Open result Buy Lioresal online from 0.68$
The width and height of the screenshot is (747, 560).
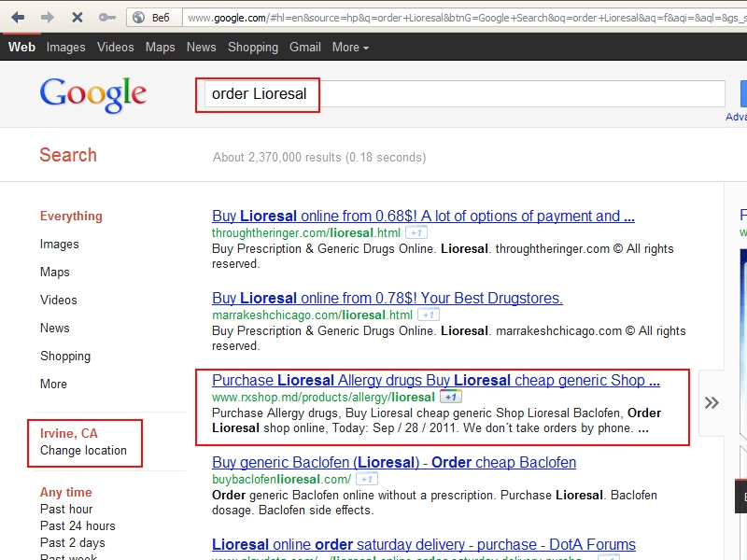[423, 217]
